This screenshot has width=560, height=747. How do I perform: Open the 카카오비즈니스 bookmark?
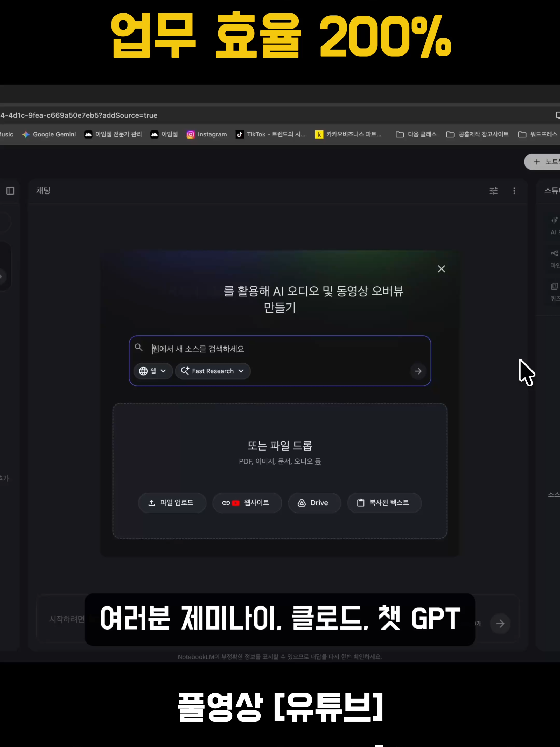coord(348,134)
